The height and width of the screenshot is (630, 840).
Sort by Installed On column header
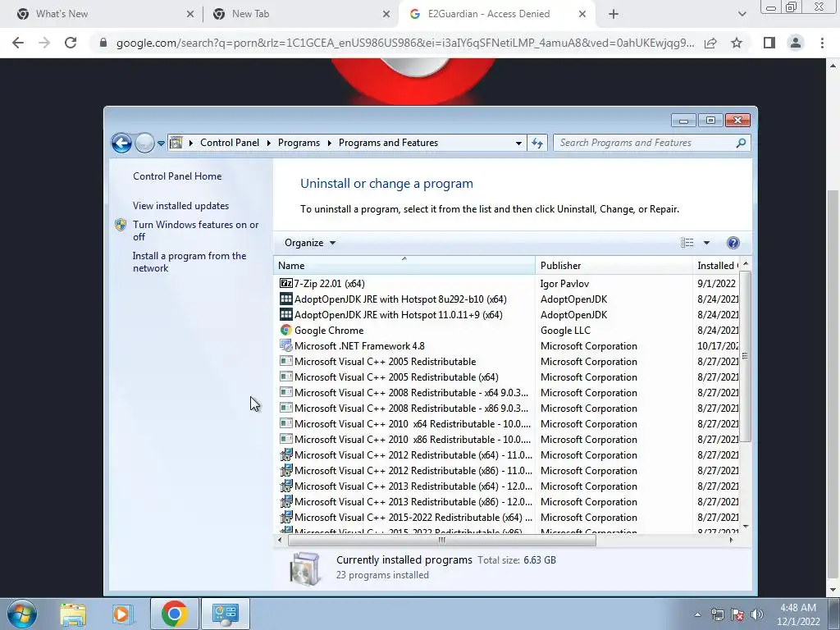[x=715, y=265]
